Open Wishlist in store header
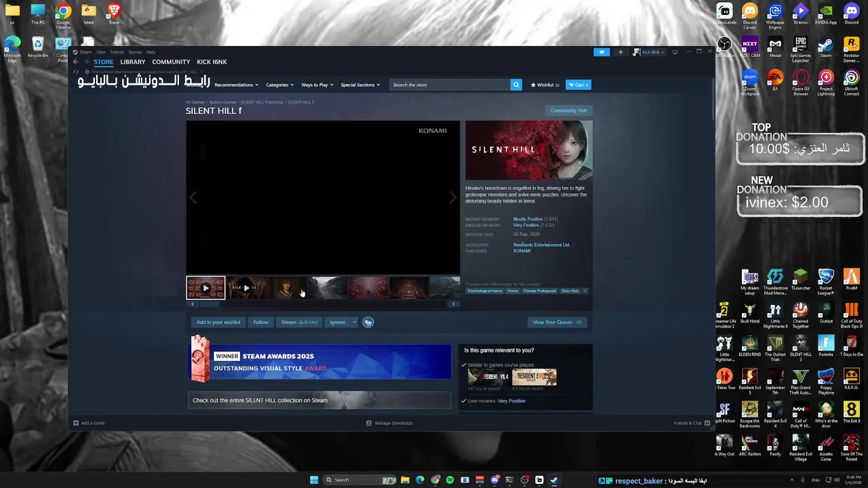The height and width of the screenshot is (488, 868). pos(545,85)
